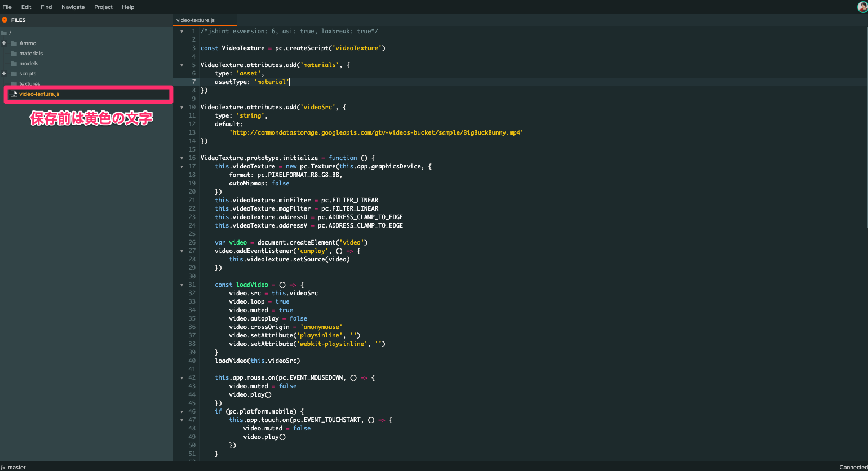Open the Find menu
868x471 pixels.
click(46, 7)
